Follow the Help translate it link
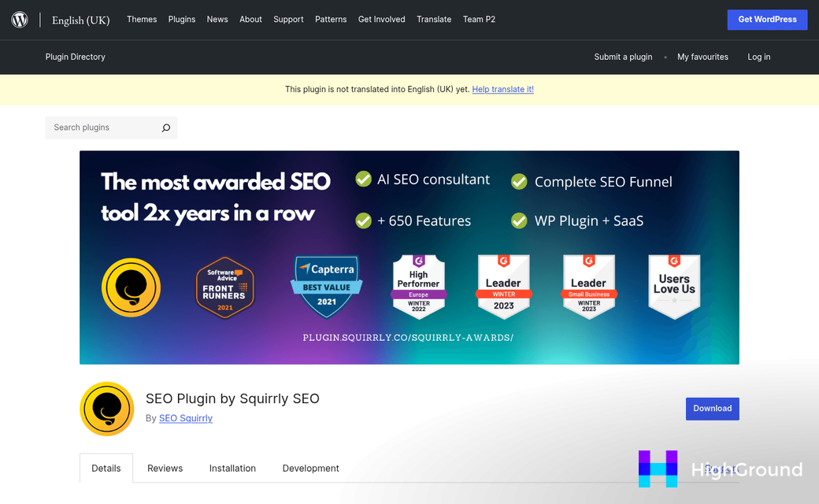 (x=502, y=90)
